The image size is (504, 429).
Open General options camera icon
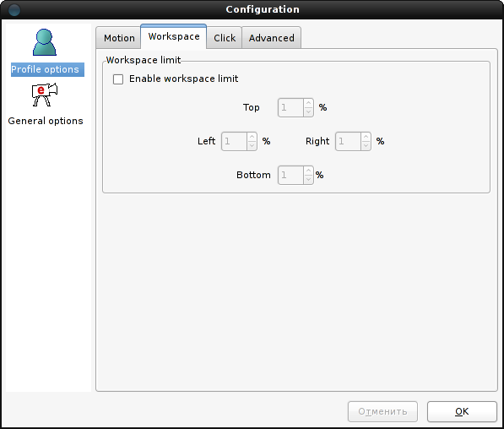click(45, 95)
